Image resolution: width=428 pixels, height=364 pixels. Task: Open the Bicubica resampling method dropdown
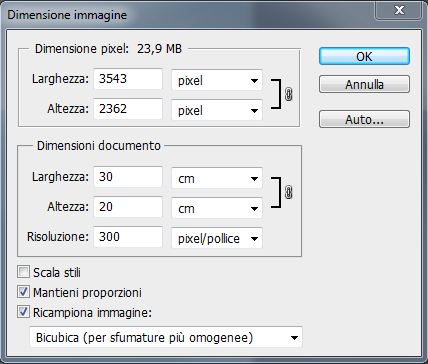click(x=166, y=337)
